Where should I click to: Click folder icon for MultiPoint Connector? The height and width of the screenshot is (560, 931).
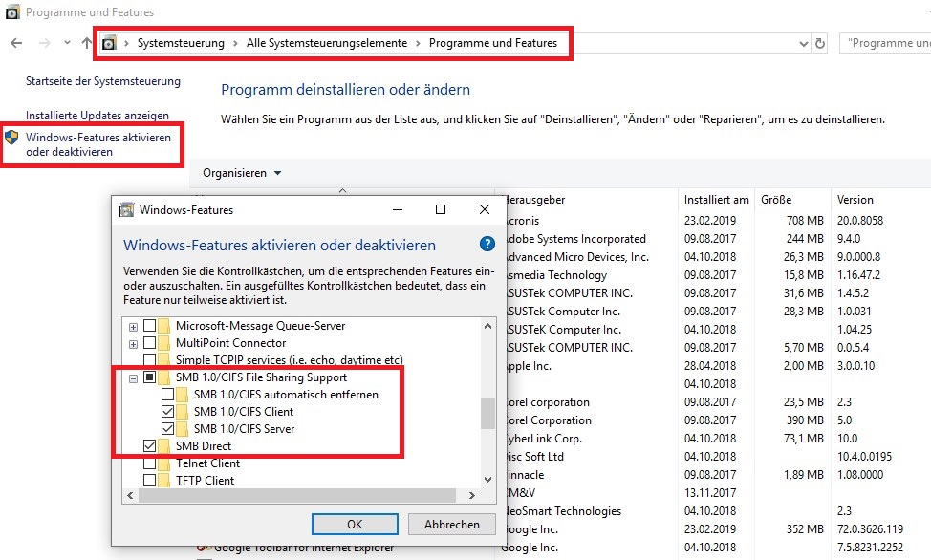click(163, 343)
